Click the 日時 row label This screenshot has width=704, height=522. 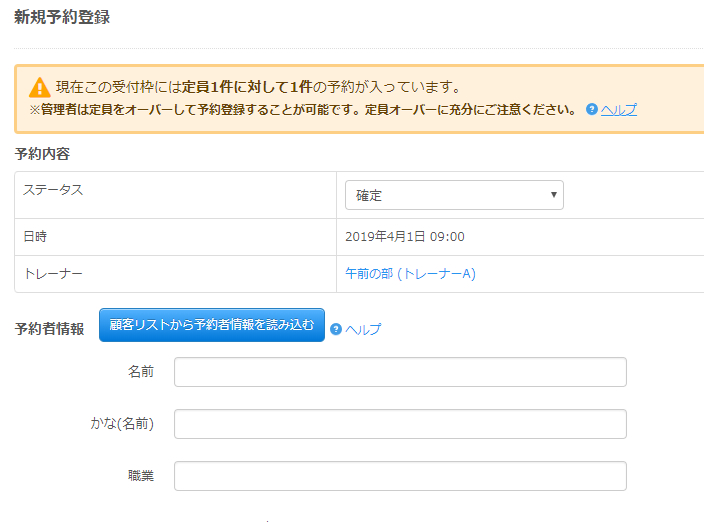(x=35, y=237)
